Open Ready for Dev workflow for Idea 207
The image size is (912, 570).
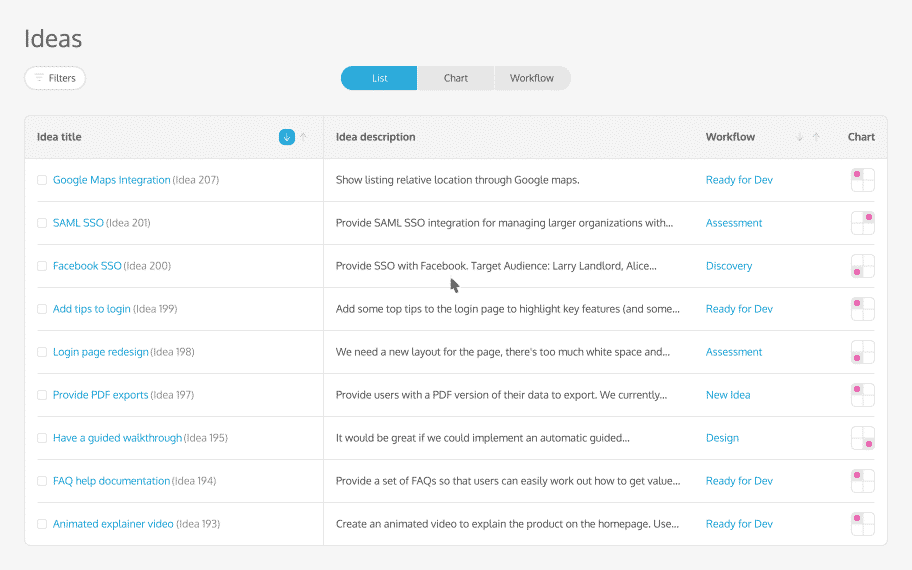(x=739, y=180)
